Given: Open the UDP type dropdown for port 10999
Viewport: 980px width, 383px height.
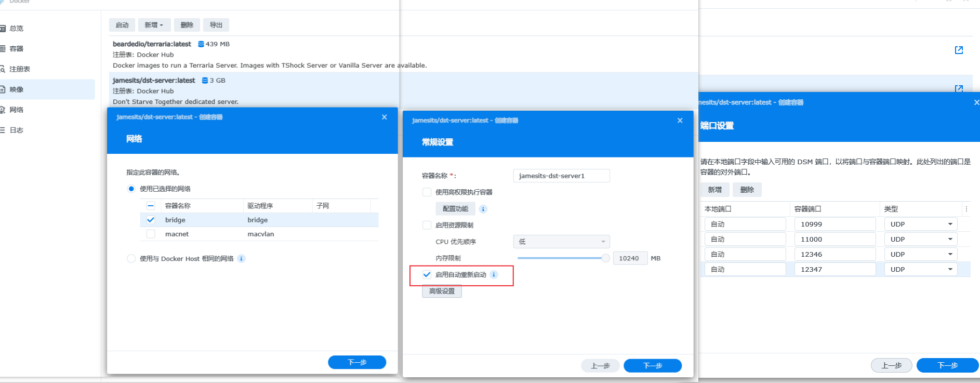Looking at the screenshot, I should click(x=921, y=224).
